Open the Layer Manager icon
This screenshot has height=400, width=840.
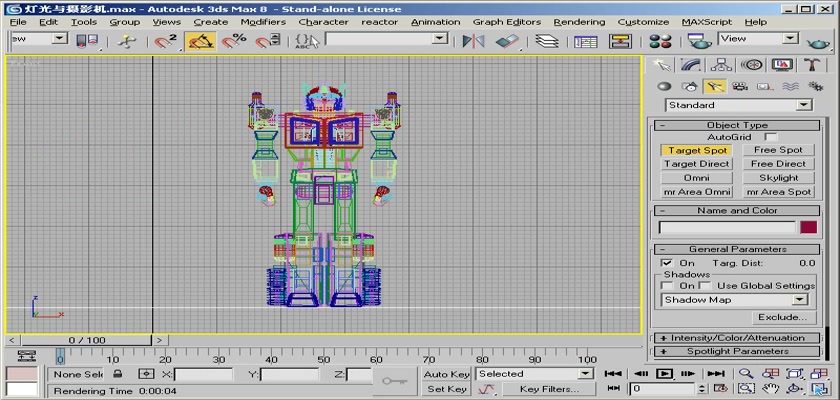(x=547, y=41)
